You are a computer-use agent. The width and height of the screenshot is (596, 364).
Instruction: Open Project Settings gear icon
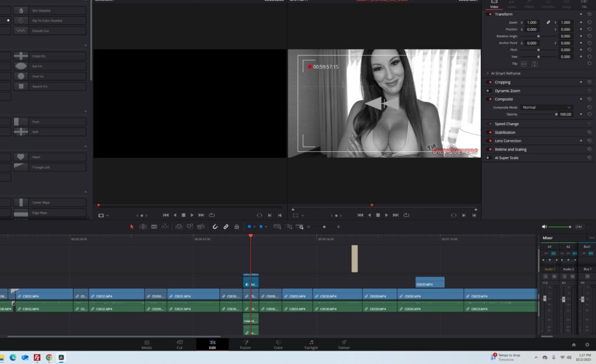[587, 345]
